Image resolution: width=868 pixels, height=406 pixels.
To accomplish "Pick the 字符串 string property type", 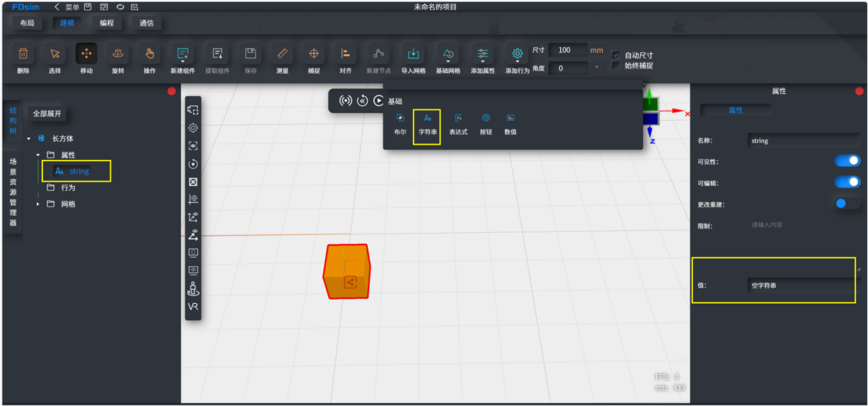I will pos(428,125).
